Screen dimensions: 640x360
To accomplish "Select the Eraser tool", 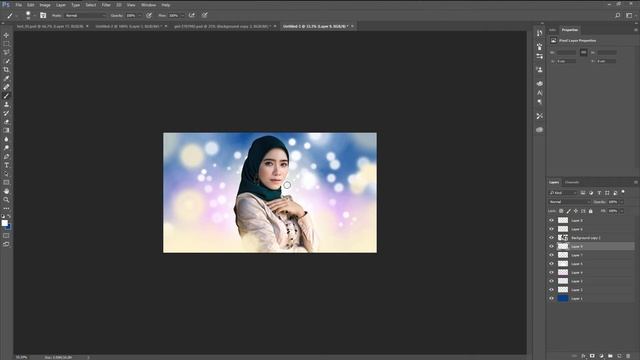I will coord(6,122).
